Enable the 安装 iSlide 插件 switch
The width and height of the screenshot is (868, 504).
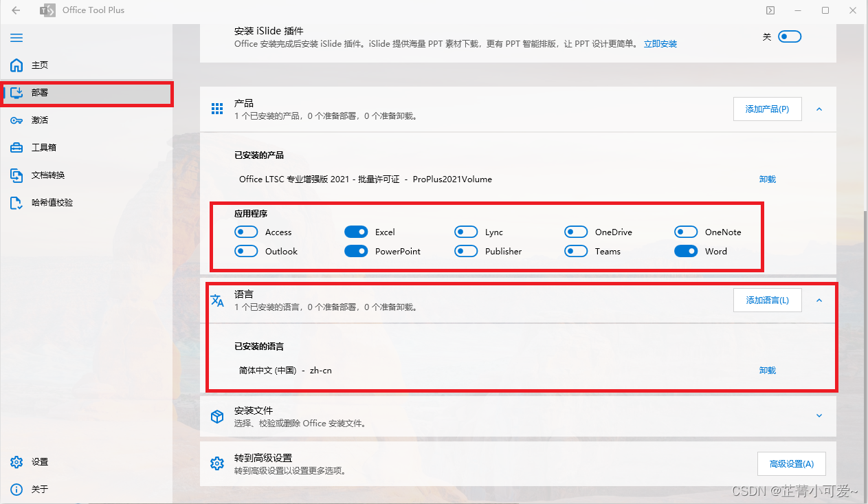point(790,37)
